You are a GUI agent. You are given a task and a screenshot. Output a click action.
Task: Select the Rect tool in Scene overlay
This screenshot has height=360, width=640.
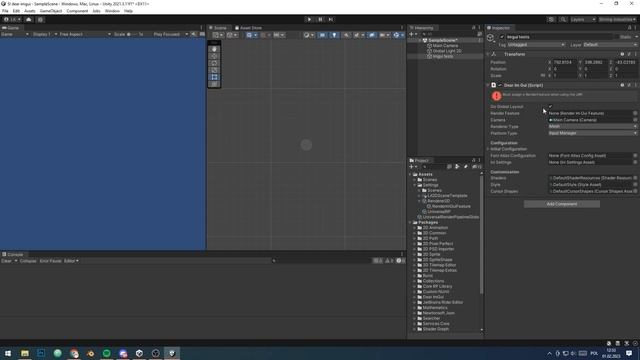214,77
